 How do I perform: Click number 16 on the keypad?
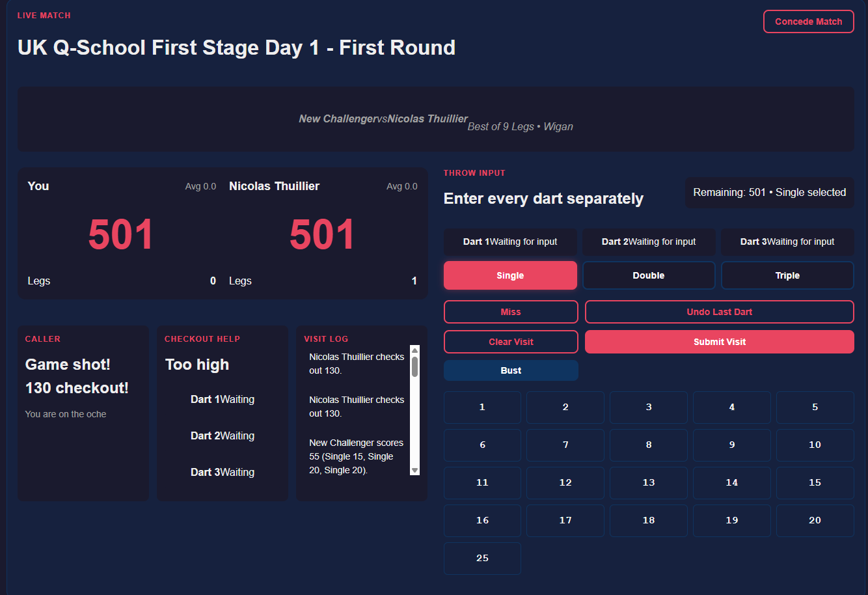click(x=482, y=520)
